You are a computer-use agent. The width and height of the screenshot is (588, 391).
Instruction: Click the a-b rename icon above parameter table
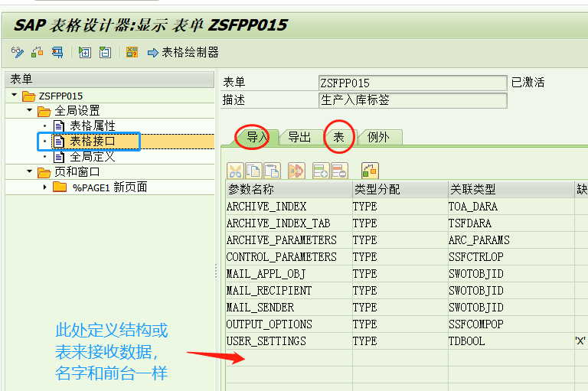tap(296, 171)
